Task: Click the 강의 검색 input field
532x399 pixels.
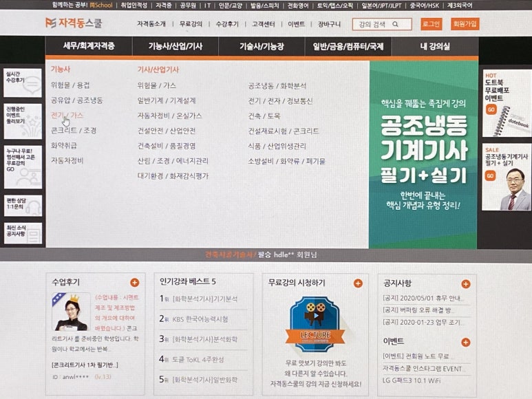Action: click(382, 24)
